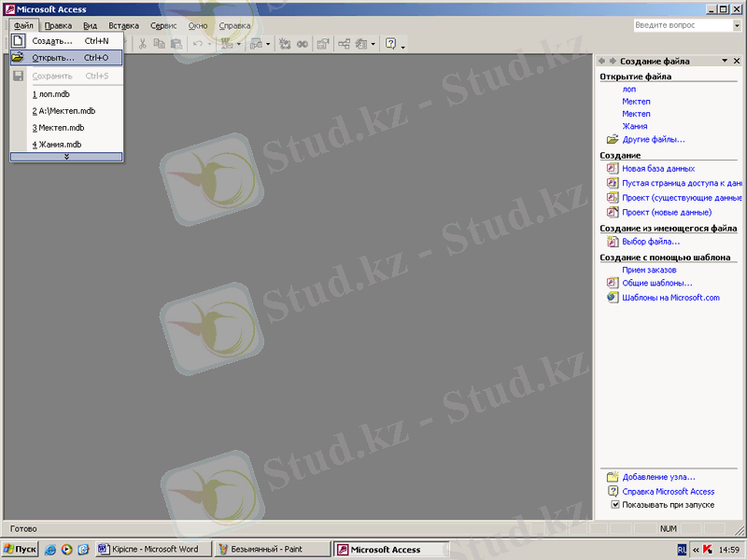This screenshot has width=747, height=560.
Task: Choose Открыть... in the Файл menu
Action: [53, 58]
